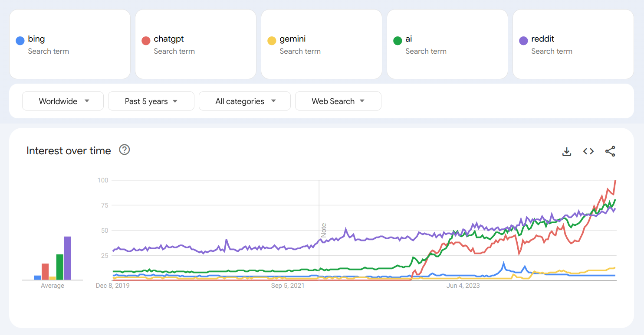Edit the reddit search term card
The height and width of the screenshot is (335, 644).
click(573, 44)
